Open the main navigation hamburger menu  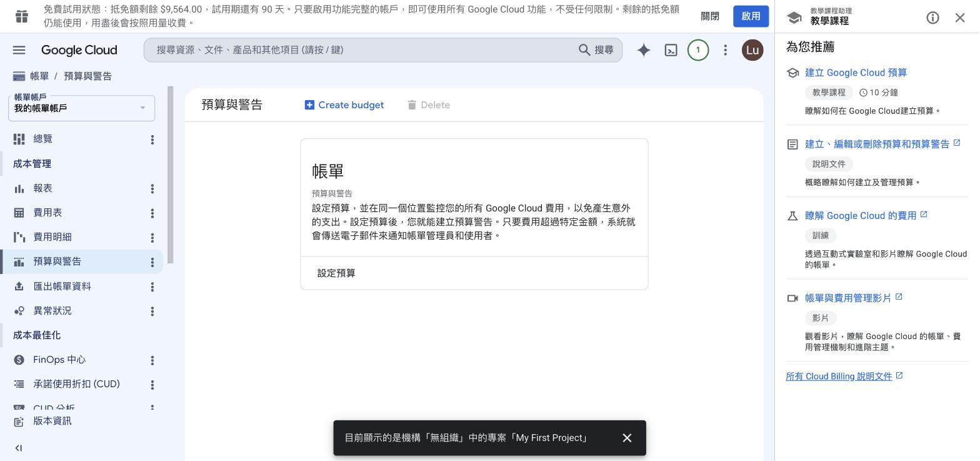pos(19,50)
